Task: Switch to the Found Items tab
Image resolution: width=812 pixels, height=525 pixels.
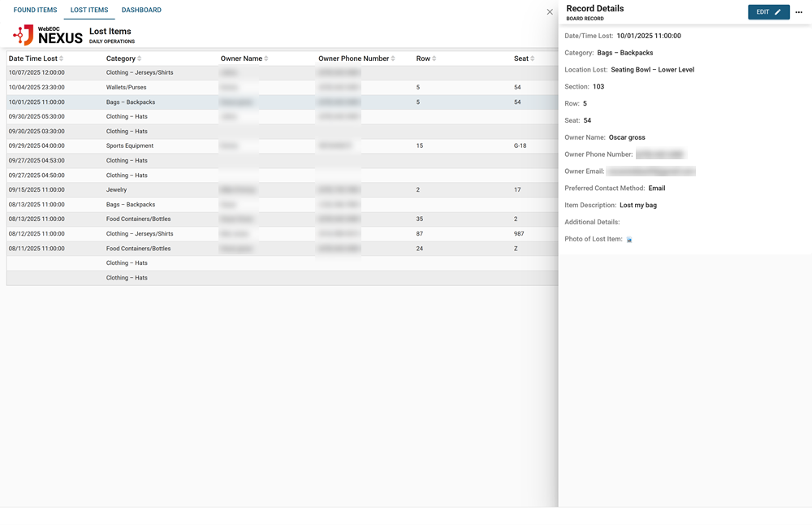Action: 35,10
